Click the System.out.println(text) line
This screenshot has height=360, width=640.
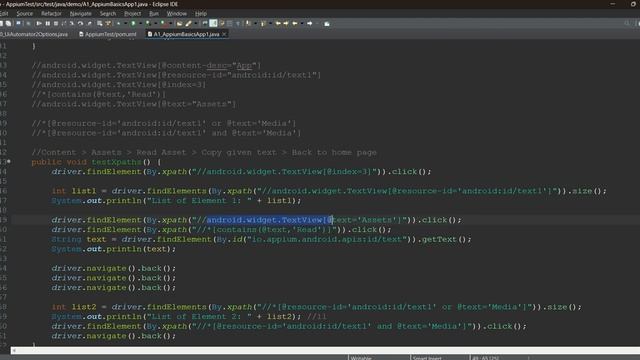[x=113, y=249]
